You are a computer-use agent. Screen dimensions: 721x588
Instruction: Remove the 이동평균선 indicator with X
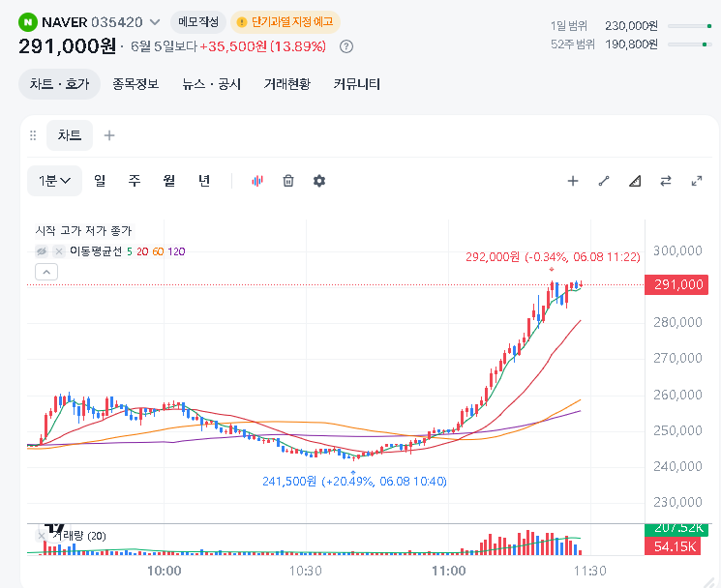tap(59, 251)
